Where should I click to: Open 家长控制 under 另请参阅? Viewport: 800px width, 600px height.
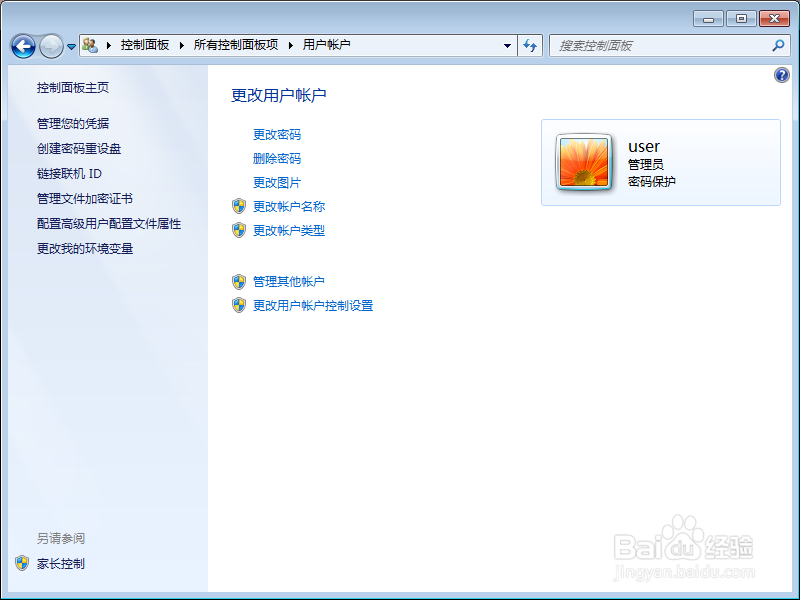coord(61,564)
